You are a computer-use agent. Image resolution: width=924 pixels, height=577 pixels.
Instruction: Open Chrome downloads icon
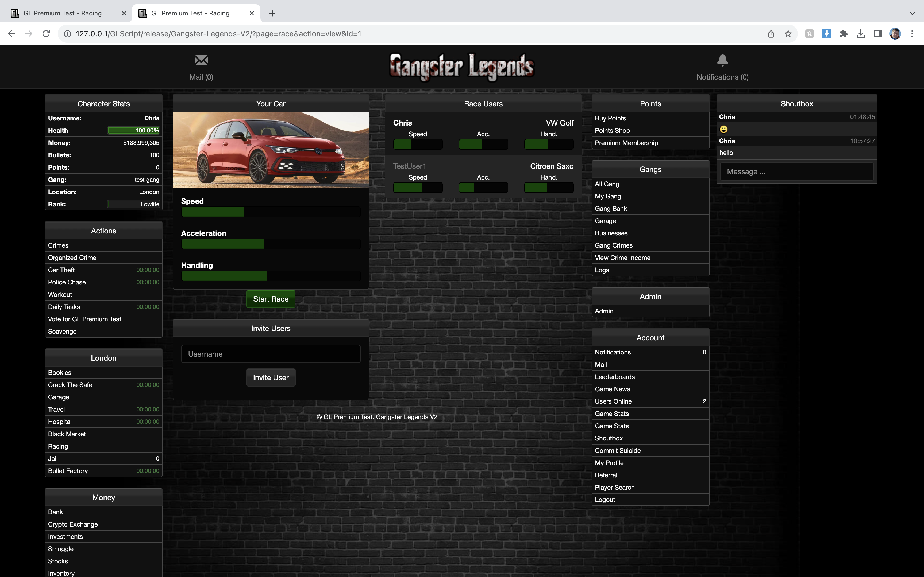click(x=861, y=34)
